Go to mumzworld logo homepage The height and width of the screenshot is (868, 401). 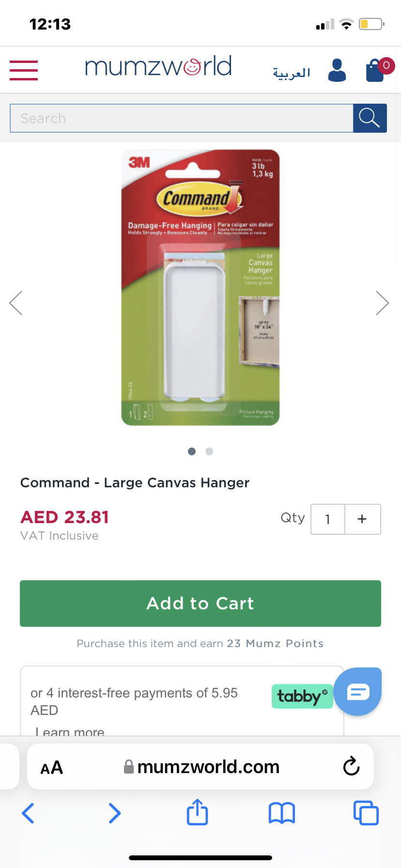point(158,66)
